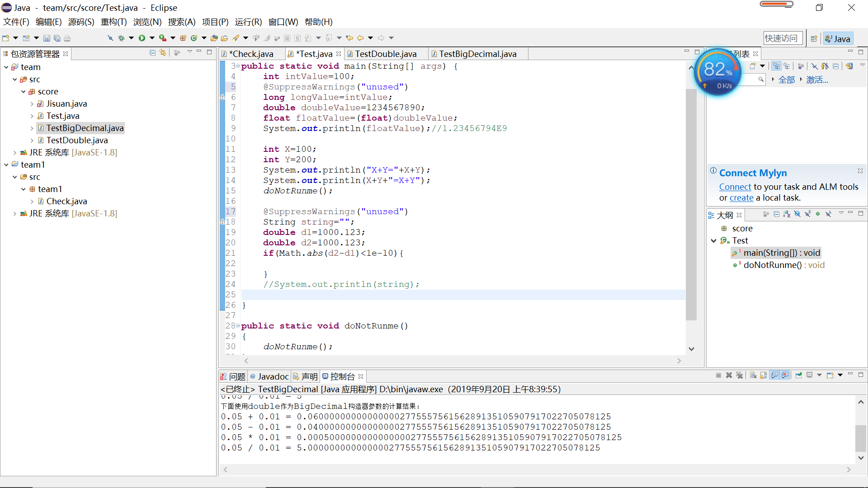Collapse All in Package Explorer

pos(153,53)
